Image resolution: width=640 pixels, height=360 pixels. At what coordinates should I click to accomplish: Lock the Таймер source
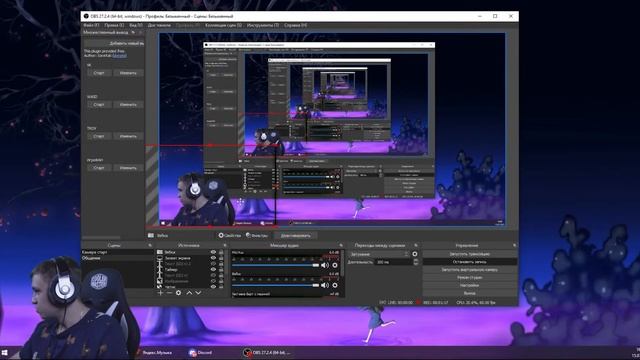pos(221,269)
